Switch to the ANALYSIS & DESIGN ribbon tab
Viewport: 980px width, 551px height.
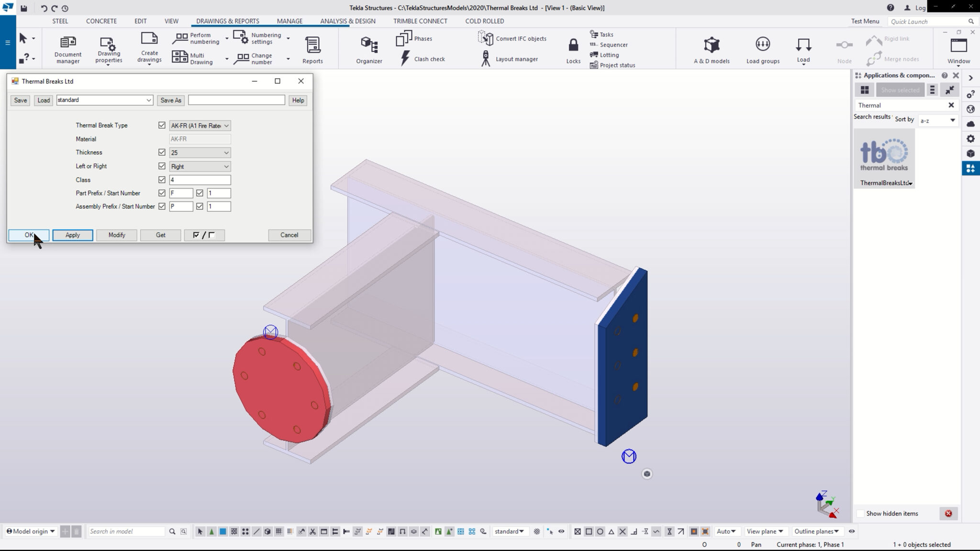(347, 21)
